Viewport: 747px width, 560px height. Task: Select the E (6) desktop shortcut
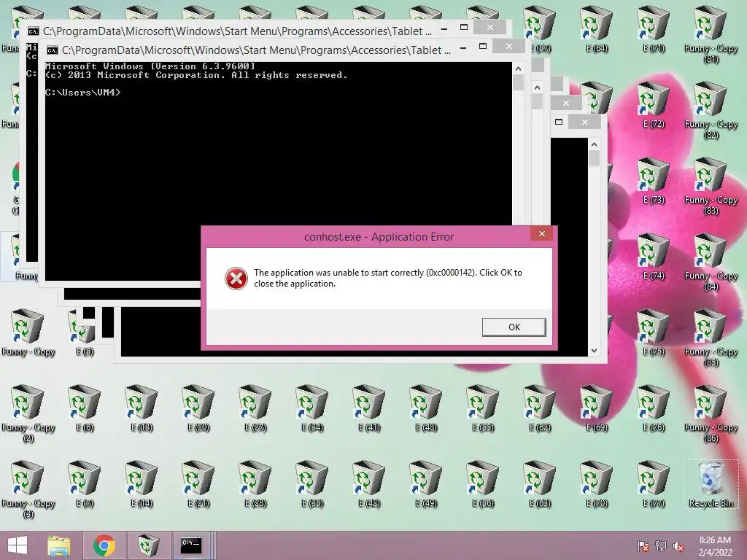85,408
